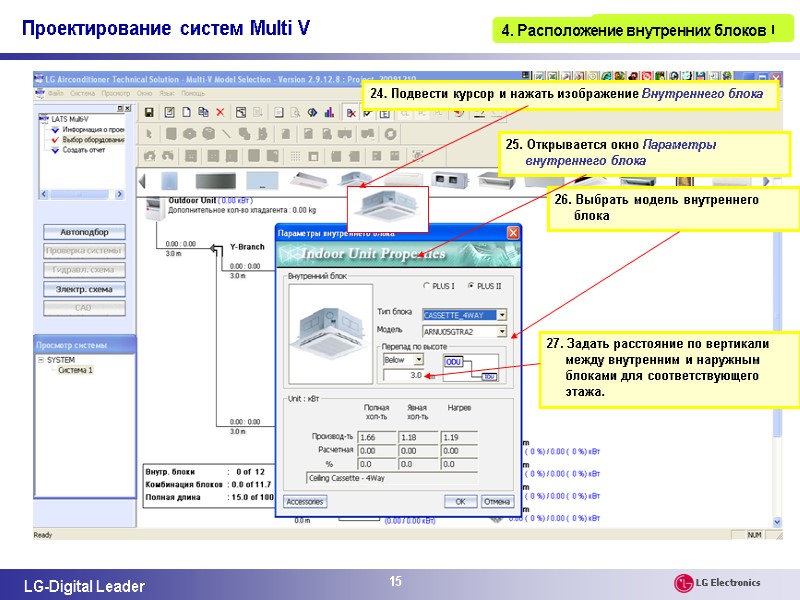Open the Система menu
800x600 pixels.
click(x=83, y=93)
